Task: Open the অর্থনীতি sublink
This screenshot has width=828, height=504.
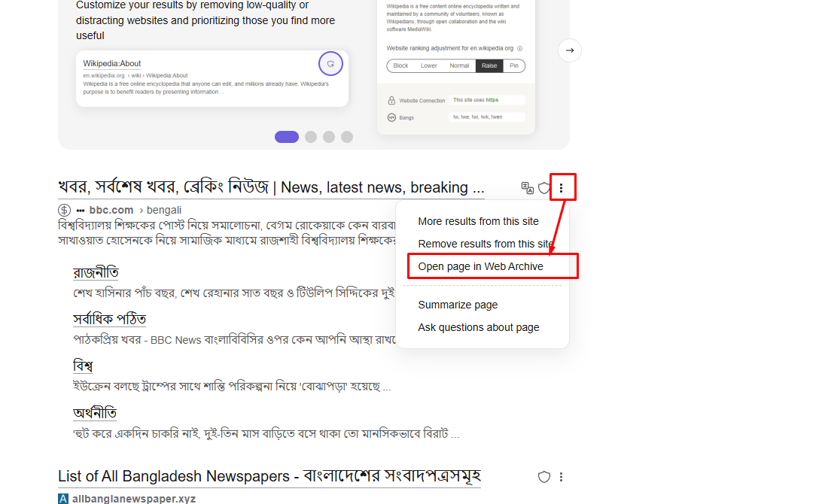Action: tap(95, 413)
